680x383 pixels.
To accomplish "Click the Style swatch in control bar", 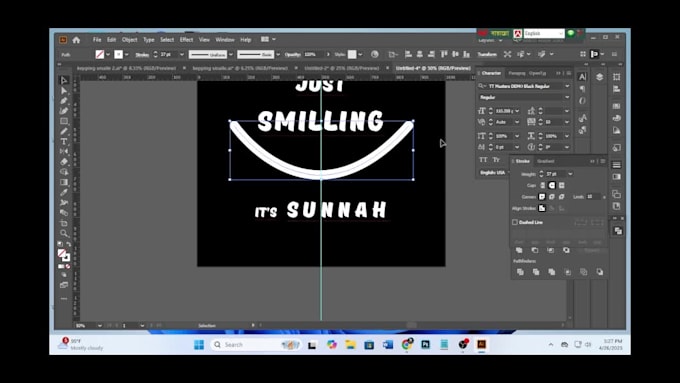I will pyautogui.click(x=352, y=54).
